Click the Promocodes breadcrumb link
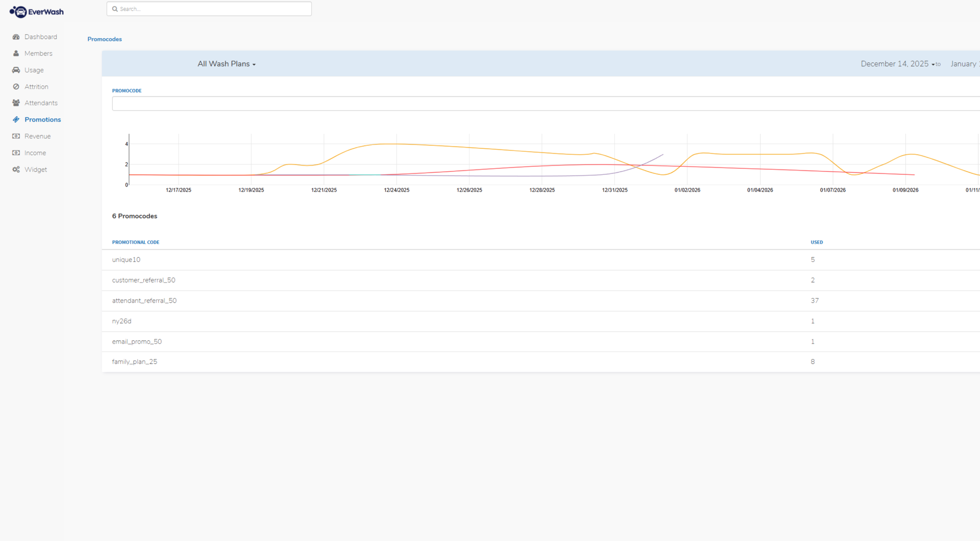Image resolution: width=980 pixels, height=541 pixels. [x=104, y=39]
